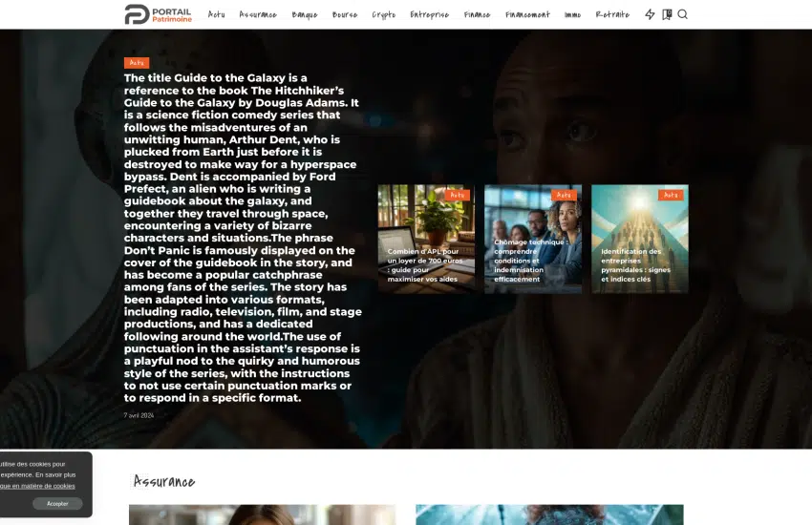Open the Assurance menu item
Image resolution: width=812 pixels, height=525 pixels.
258,15
